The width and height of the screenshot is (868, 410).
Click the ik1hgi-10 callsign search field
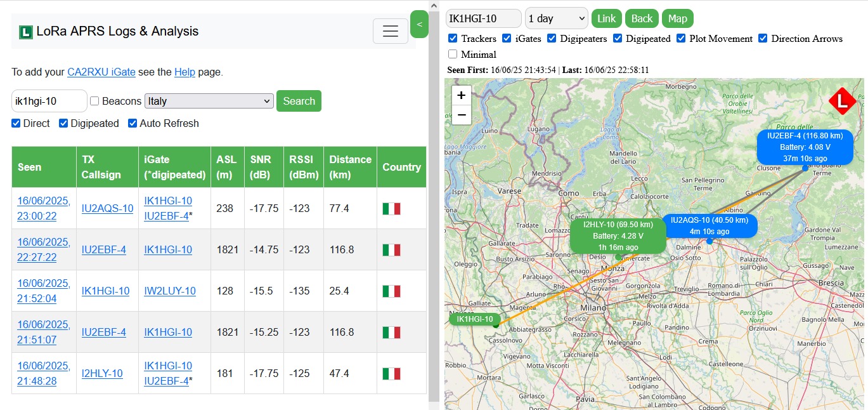[49, 101]
